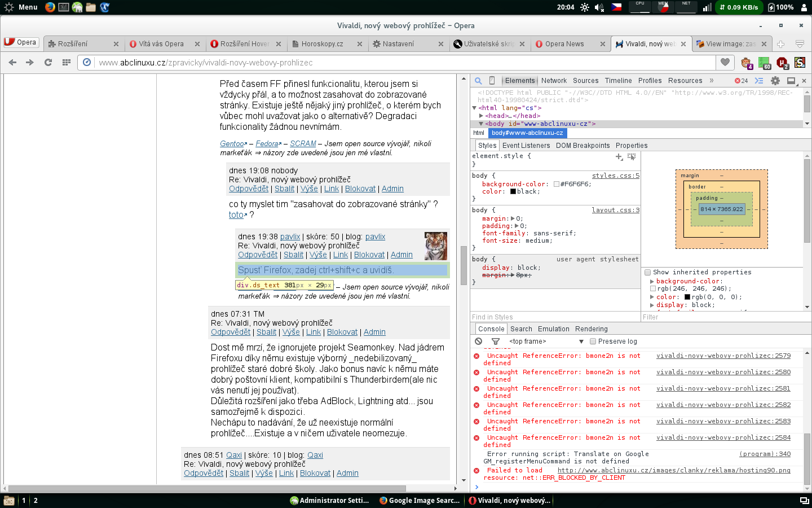Viewport: 812px width, 508px height.
Task: Toggle element state icon in Styles
Action: click(x=632, y=157)
